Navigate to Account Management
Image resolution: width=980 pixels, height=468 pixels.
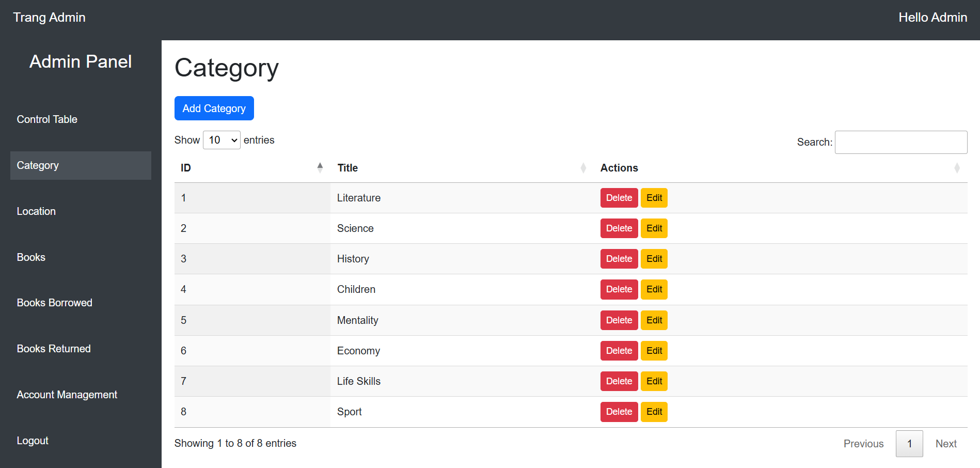pos(67,395)
